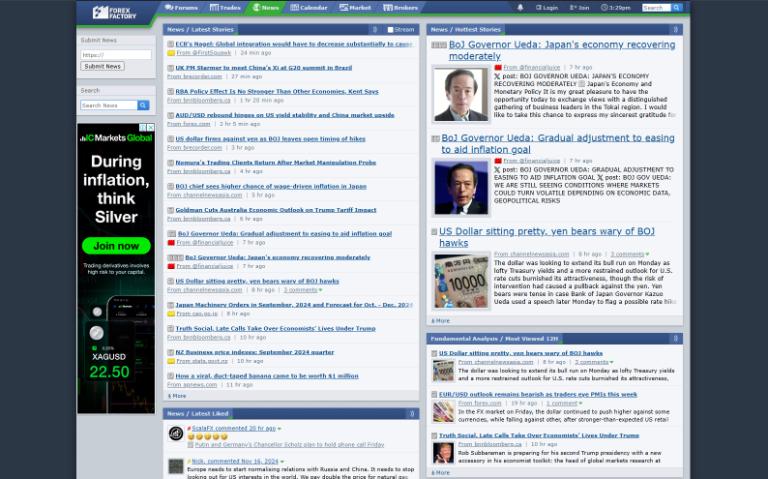Expand More under Hottest Stories
Screen dimensions: 768x479
pos(441,321)
